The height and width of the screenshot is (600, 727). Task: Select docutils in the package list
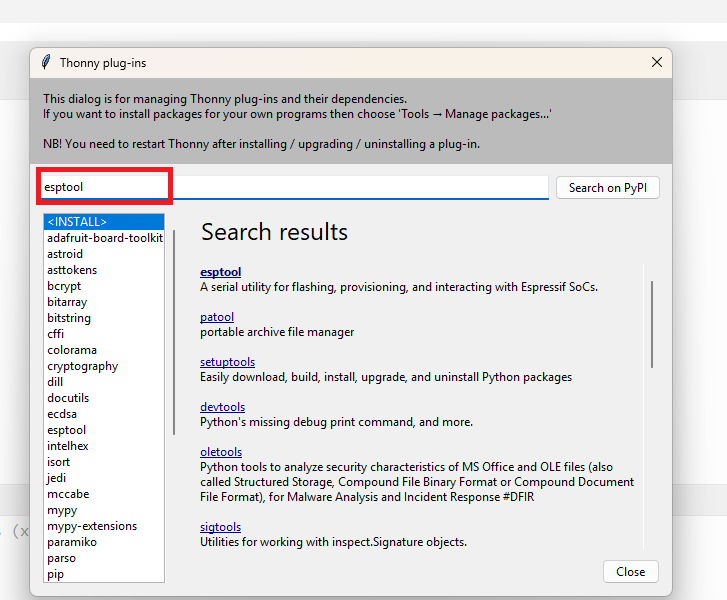click(x=104, y=398)
